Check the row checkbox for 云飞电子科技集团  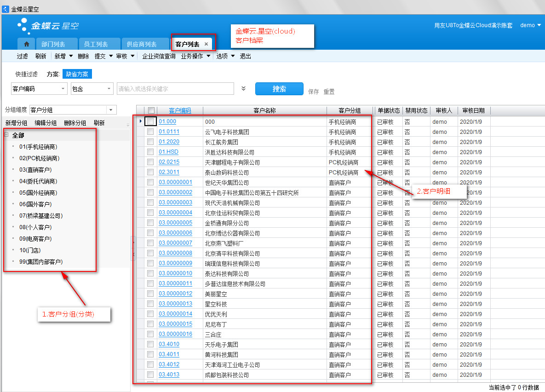click(x=150, y=132)
